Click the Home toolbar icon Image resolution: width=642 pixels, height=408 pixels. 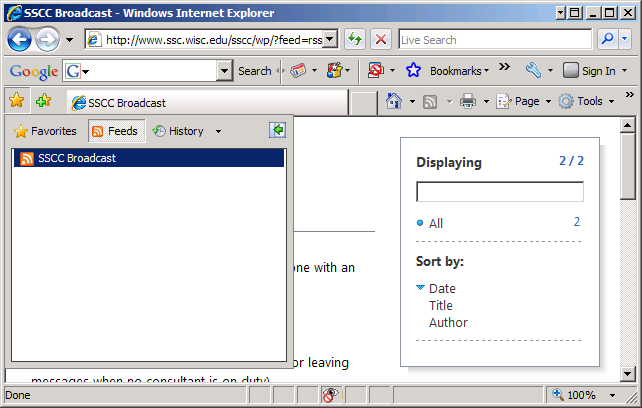click(395, 101)
